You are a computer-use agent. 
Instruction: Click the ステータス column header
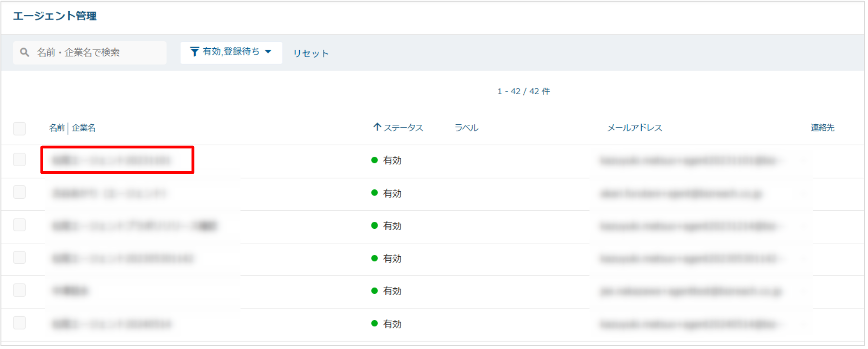[403, 128]
